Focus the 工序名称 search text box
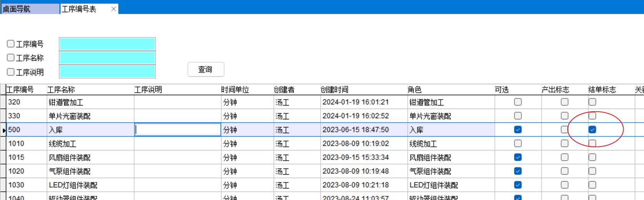644x200 pixels. point(107,58)
